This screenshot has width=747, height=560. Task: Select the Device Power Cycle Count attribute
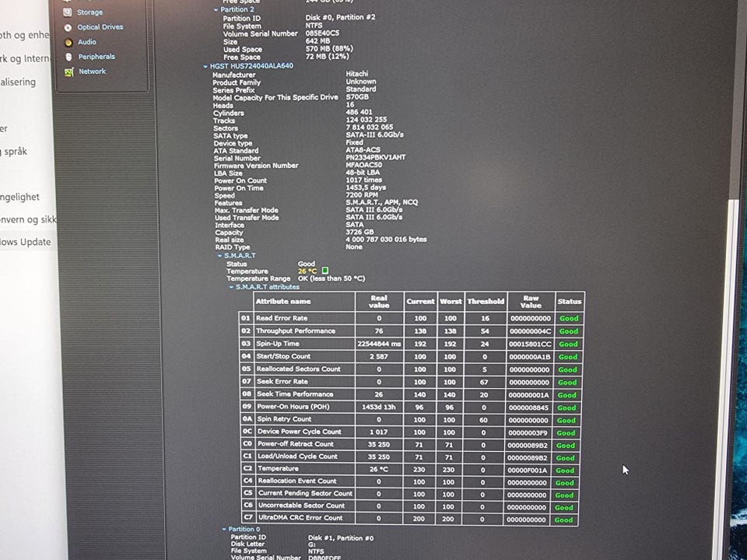(300, 432)
